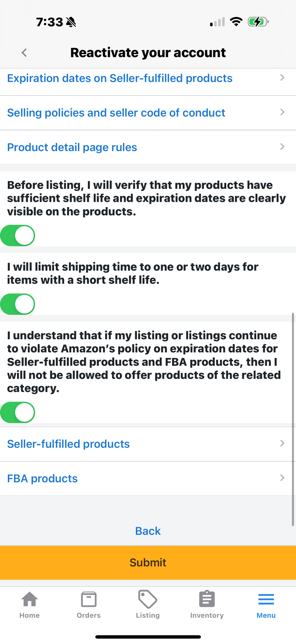296x644 pixels.
Task: Click the vertical scrollbar on right edge
Action: pos(293,419)
